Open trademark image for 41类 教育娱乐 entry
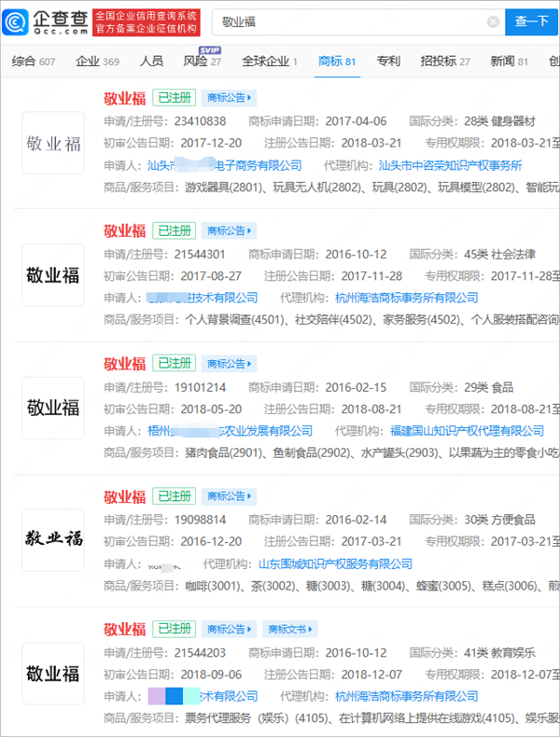Screen dimensions: 560x737 (53, 673)
